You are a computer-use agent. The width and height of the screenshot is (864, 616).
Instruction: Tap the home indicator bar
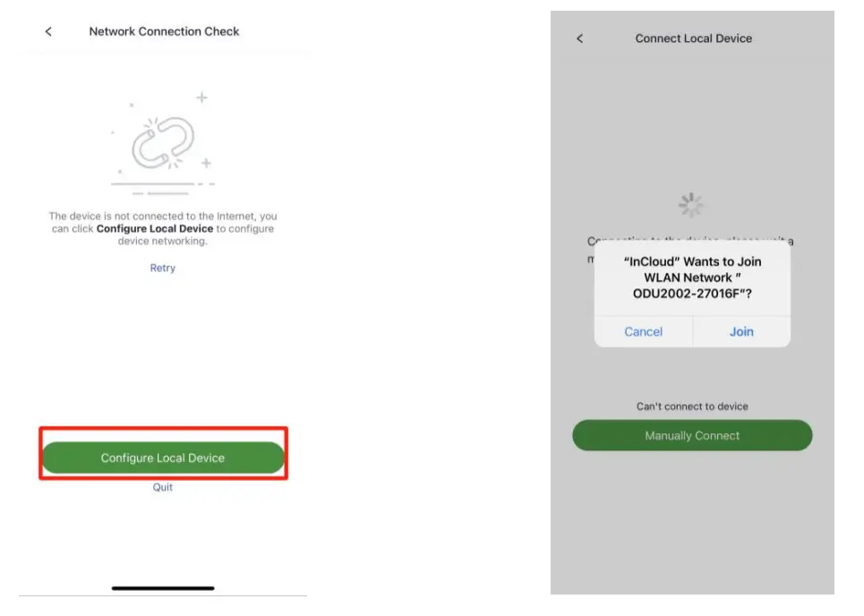[x=163, y=588]
